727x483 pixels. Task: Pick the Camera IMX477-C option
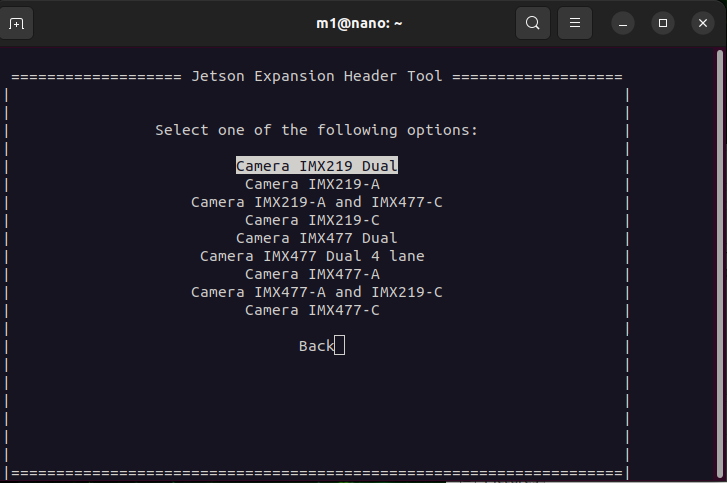click(312, 310)
